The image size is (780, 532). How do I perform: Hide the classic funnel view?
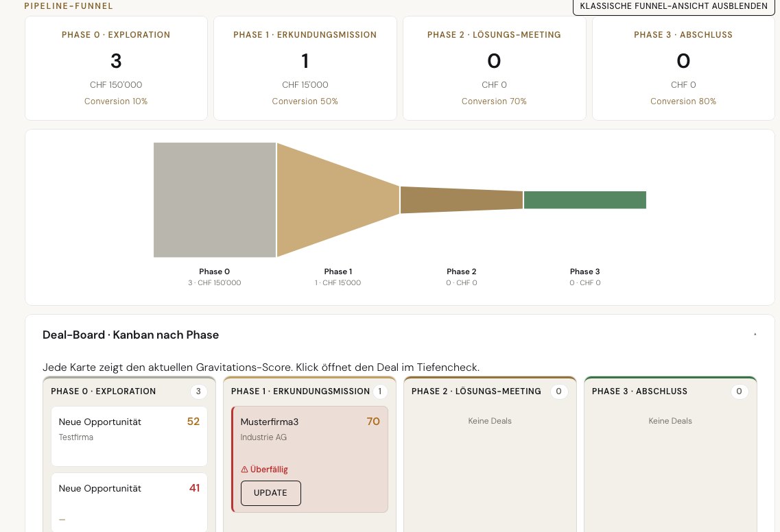pyautogui.click(x=674, y=6)
